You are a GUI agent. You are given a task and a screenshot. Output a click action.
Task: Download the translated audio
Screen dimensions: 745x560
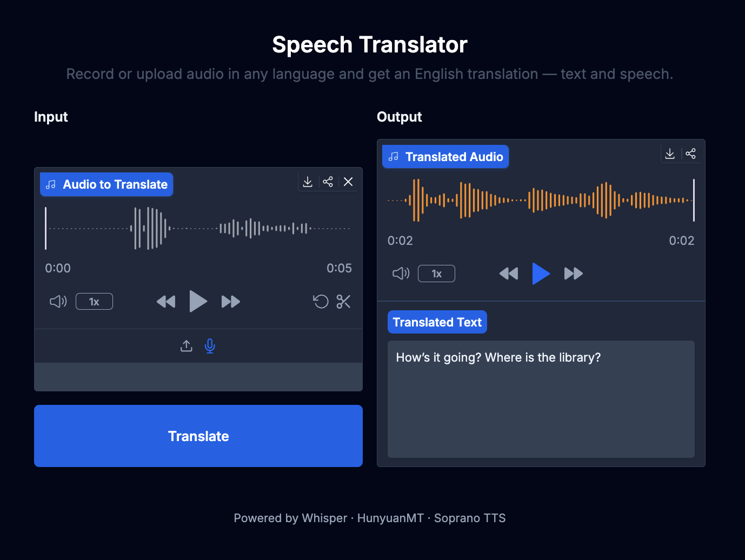670,154
